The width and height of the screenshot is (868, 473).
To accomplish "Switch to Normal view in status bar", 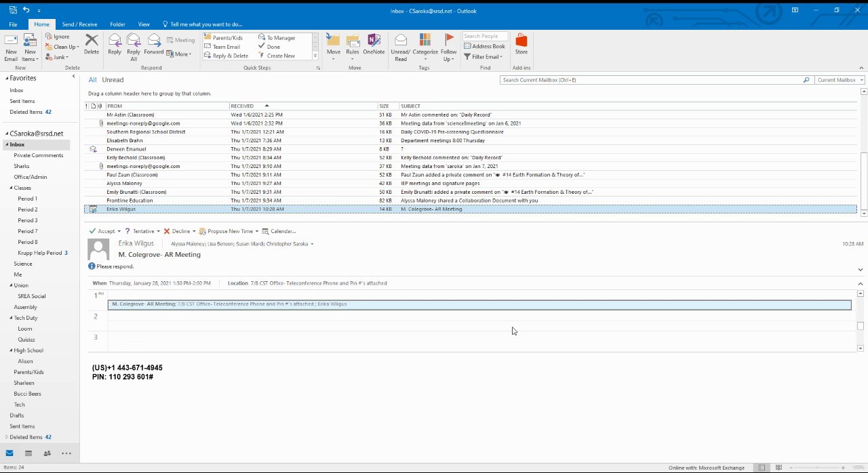I will coord(762,468).
